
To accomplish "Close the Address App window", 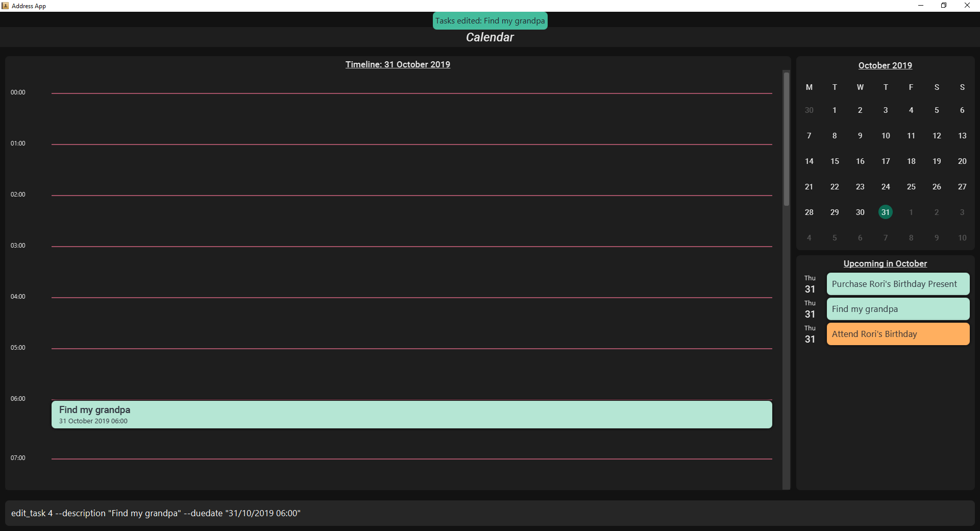I will click(x=967, y=6).
